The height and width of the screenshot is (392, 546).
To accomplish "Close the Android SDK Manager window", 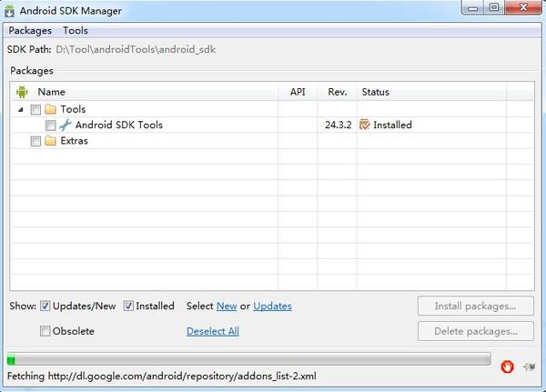I will click(523, 7).
